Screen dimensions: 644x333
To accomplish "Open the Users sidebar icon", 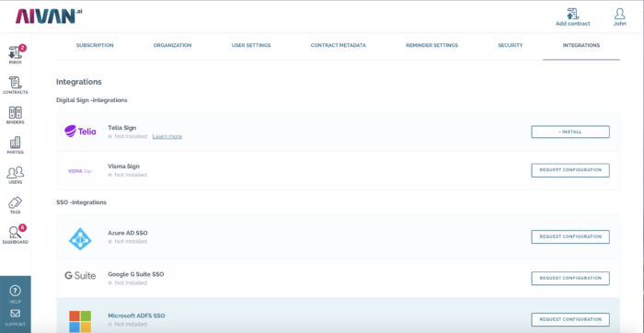I will (x=16, y=175).
